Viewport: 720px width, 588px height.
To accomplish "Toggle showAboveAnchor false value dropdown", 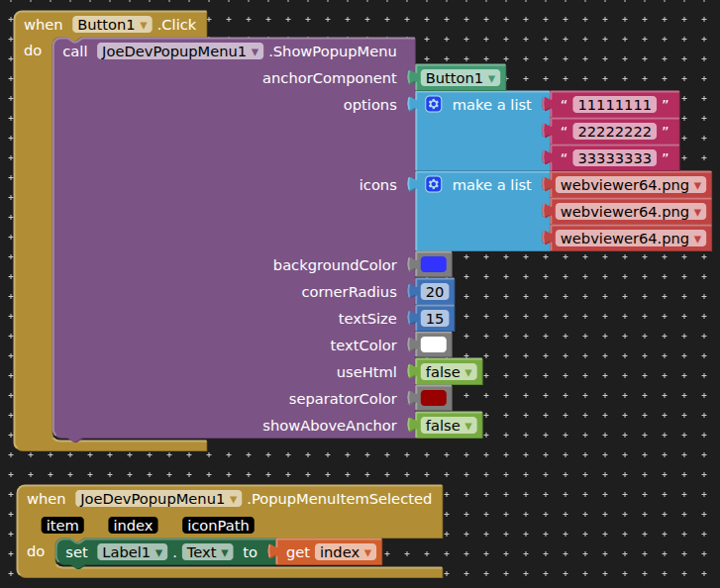I will tap(449, 426).
